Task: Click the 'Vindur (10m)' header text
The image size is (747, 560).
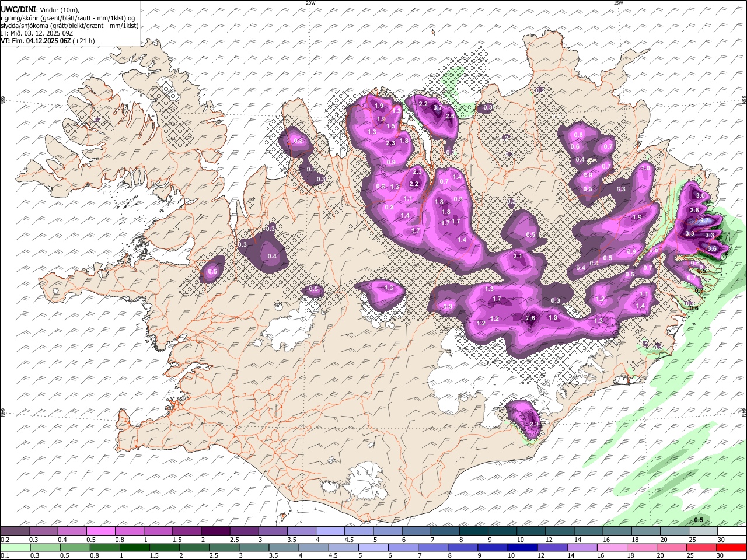Action: click(60, 9)
